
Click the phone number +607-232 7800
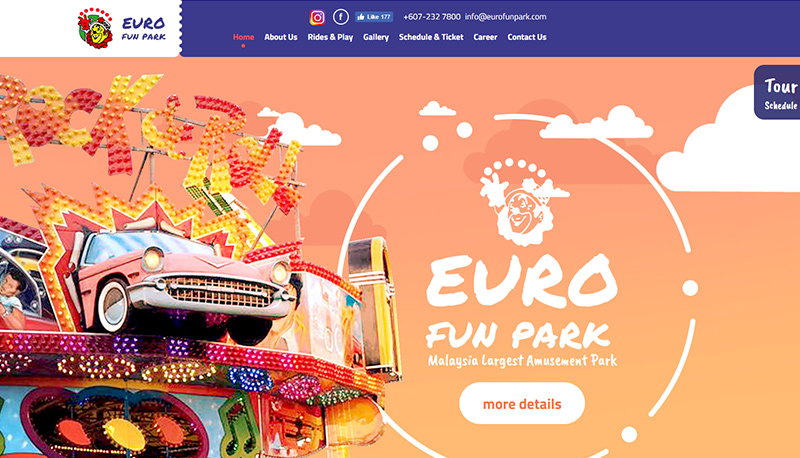[x=432, y=17]
